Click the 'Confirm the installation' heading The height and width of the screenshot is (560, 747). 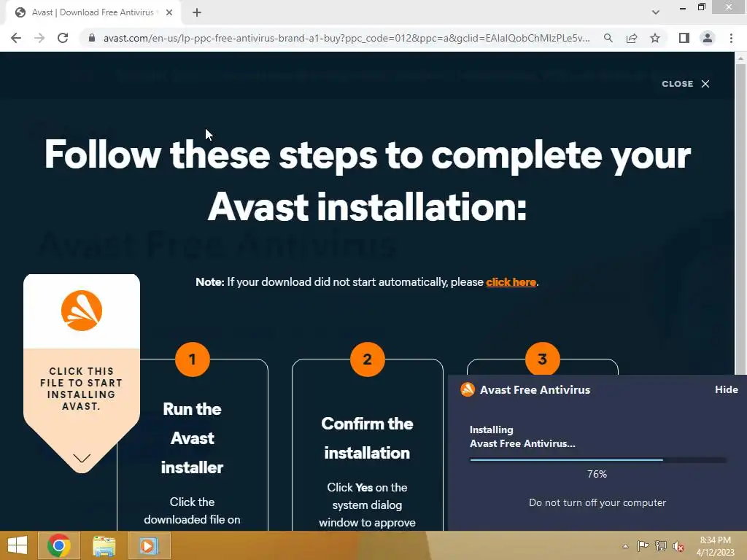367,438
